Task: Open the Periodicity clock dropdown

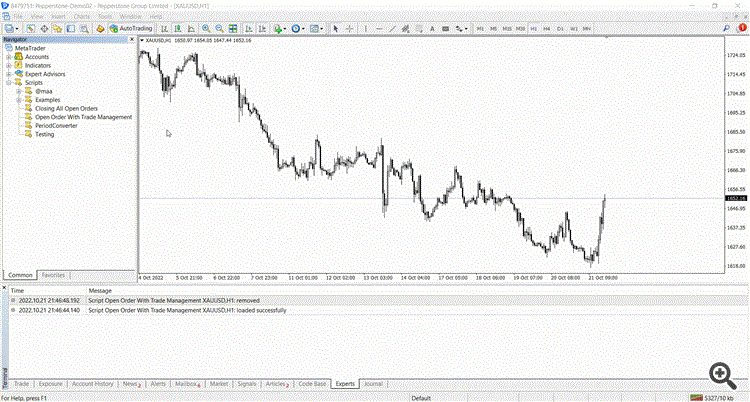Action: click(298, 29)
